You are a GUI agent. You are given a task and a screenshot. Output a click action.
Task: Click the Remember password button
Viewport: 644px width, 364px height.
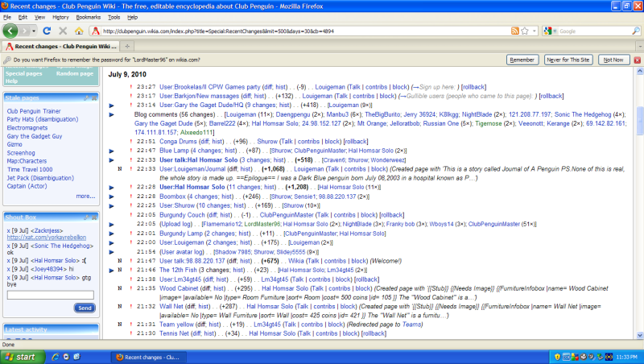pos(522,60)
